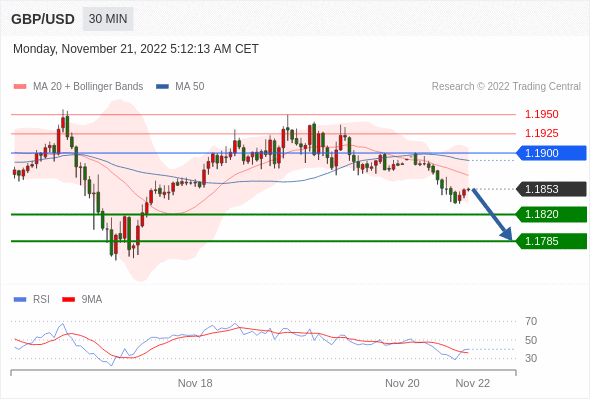Click the green 1.1820 support price tag
This screenshot has width=590, height=400.
(x=551, y=214)
